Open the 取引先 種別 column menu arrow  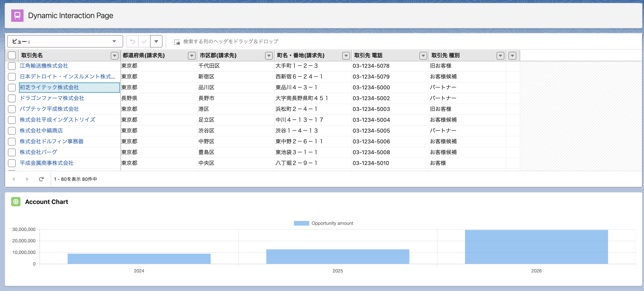pos(500,56)
